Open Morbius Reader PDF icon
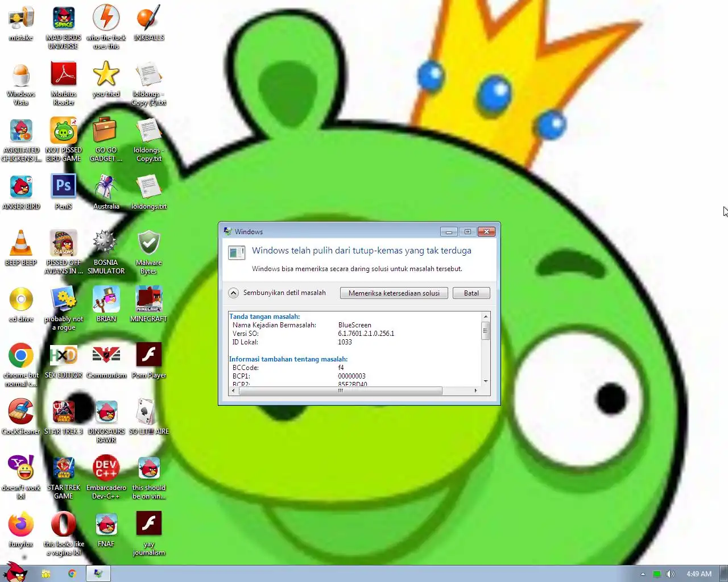728x582 pixels. [64, 84]
